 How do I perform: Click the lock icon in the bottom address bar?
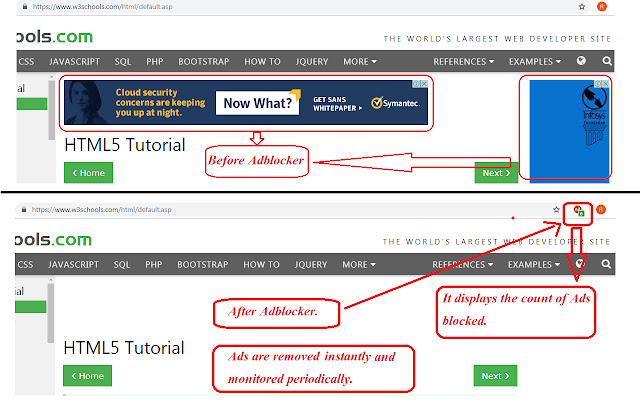tap(24, 209)
